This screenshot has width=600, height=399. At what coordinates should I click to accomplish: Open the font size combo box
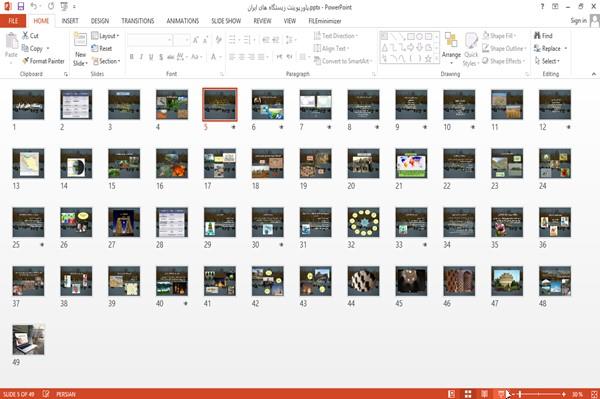tap(181, 40)
